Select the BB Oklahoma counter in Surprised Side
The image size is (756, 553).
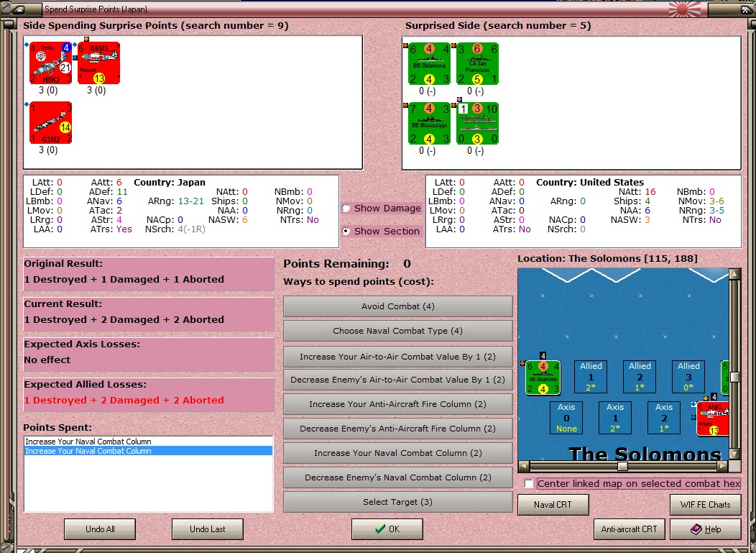[x=429, y=64]
